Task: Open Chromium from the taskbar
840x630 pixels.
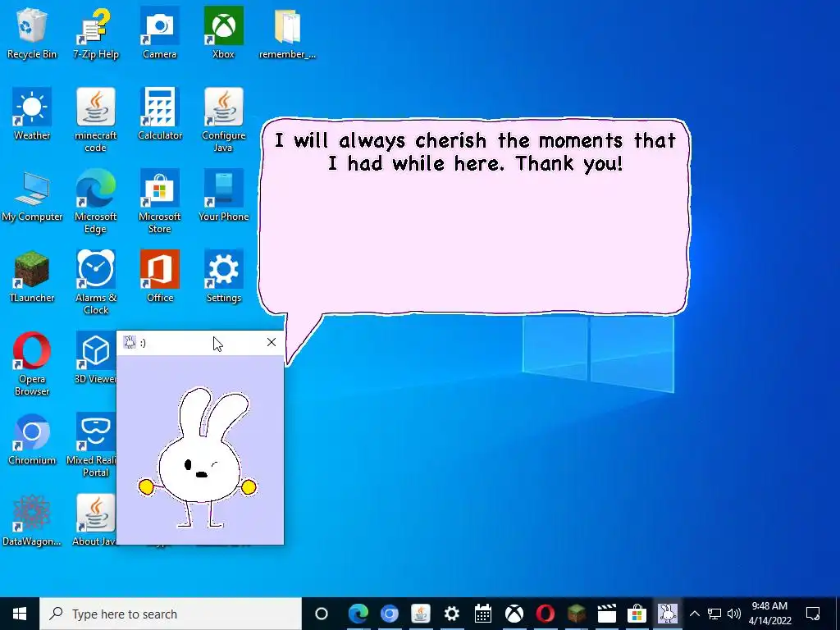Action: coord(390,614)
